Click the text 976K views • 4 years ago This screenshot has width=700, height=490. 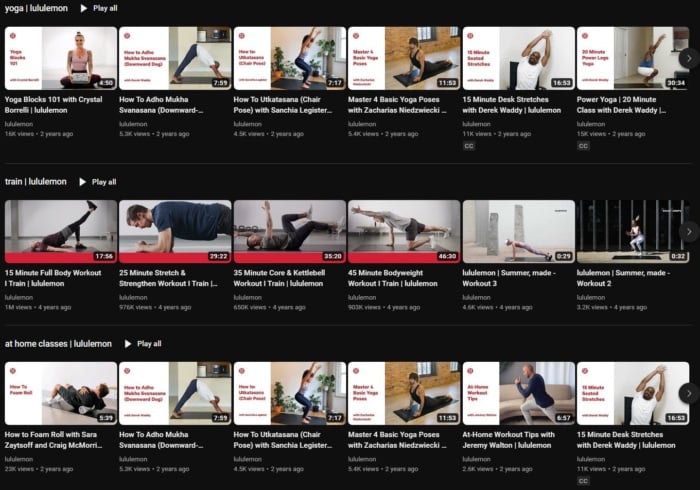pyautogui.click(x=155, y=307)
